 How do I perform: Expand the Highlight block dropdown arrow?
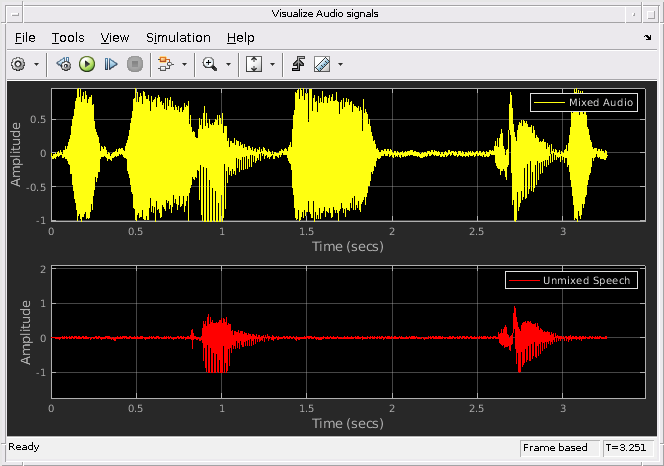[184, 64]
